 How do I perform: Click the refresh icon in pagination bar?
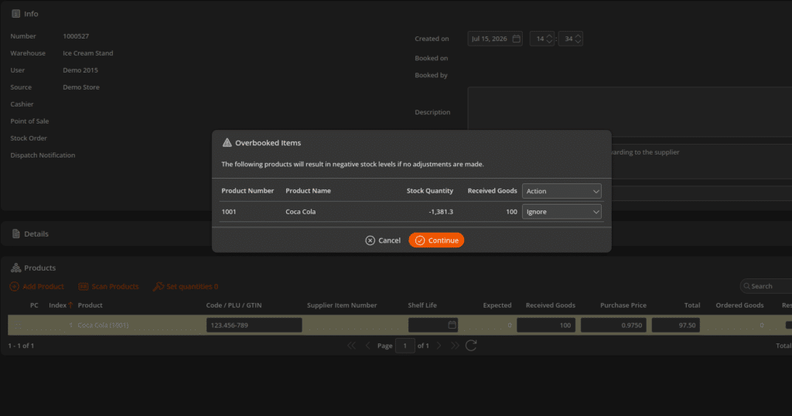click(471, 345)
